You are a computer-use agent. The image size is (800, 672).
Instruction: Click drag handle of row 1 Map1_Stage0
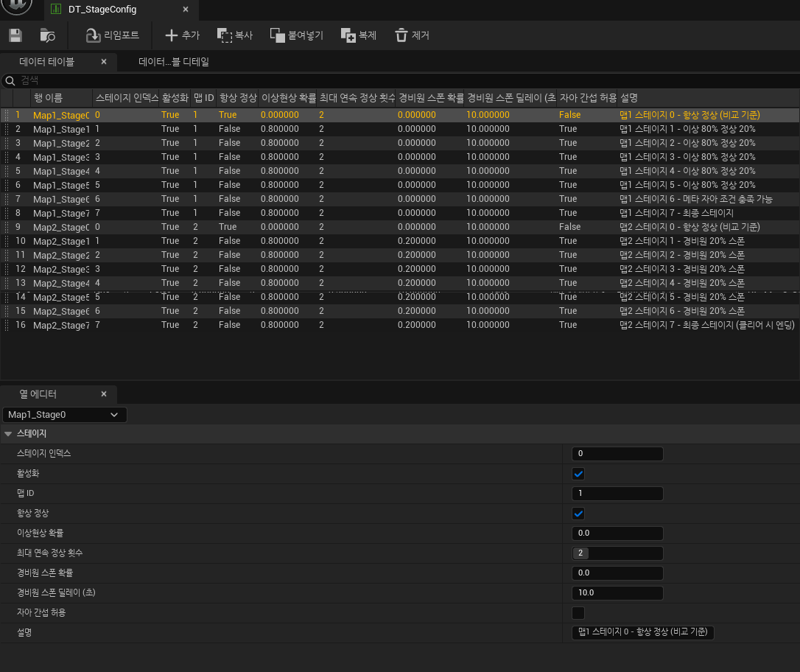pyautogui.click(x=7, y=116)
